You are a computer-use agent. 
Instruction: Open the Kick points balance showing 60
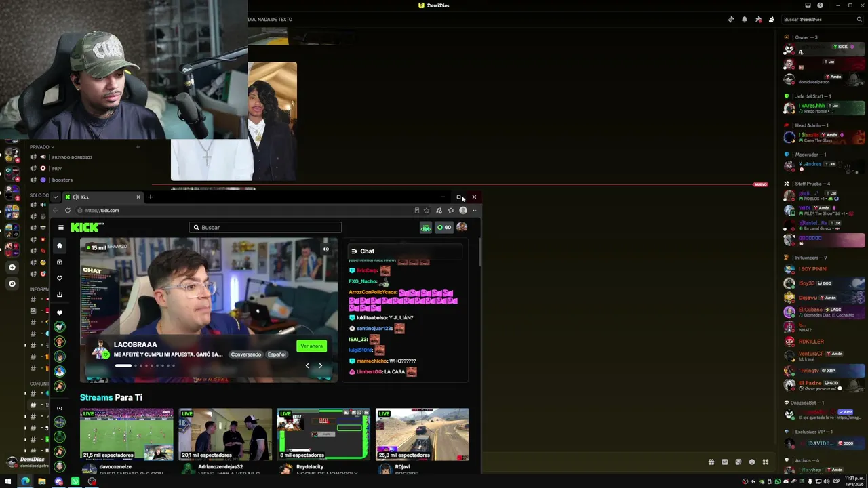click(x=444, y=228)
